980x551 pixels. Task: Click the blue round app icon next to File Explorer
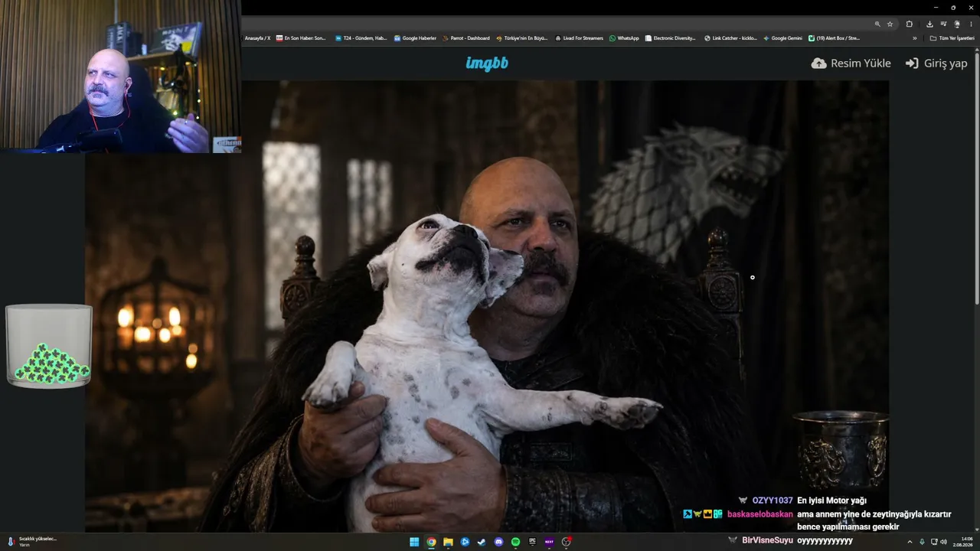(x=465, y=542)
